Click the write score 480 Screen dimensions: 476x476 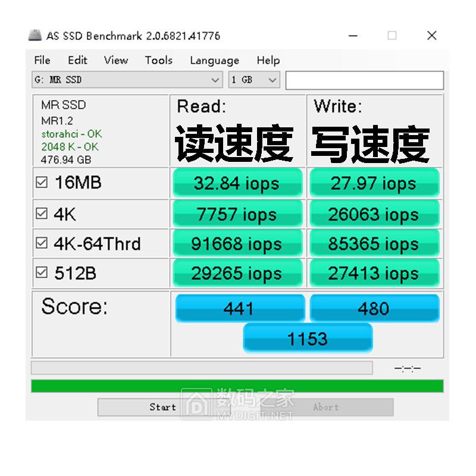374,308
